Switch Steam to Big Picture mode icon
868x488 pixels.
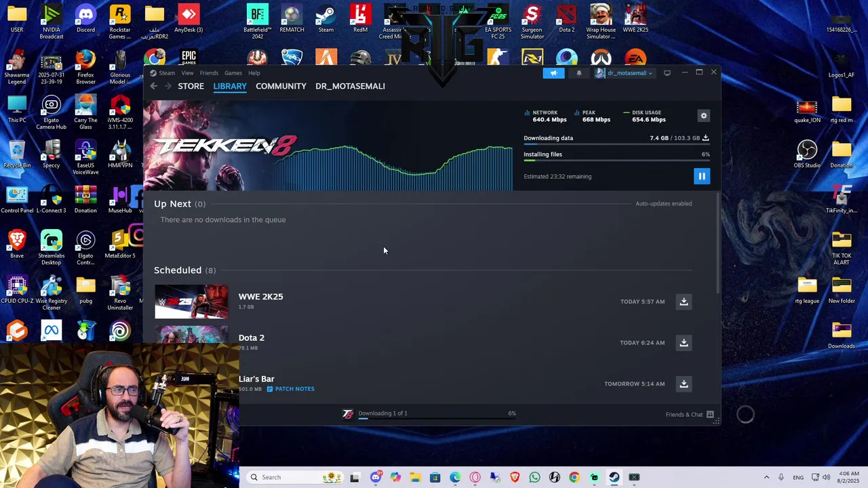(x=667, y=73)
